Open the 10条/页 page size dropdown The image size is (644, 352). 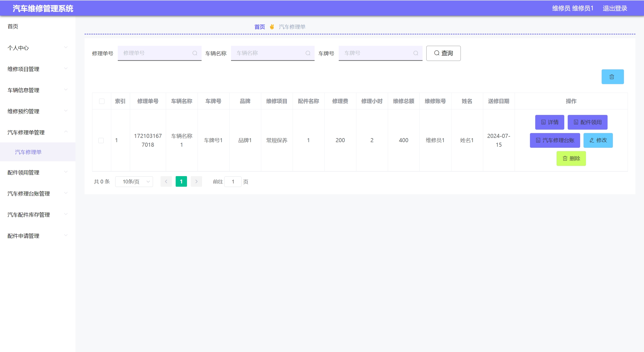134,181
